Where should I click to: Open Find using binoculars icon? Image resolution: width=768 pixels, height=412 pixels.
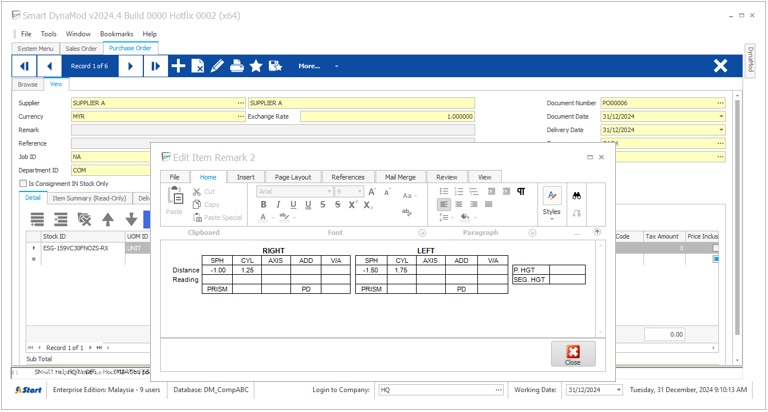click(x=577, y=196)
